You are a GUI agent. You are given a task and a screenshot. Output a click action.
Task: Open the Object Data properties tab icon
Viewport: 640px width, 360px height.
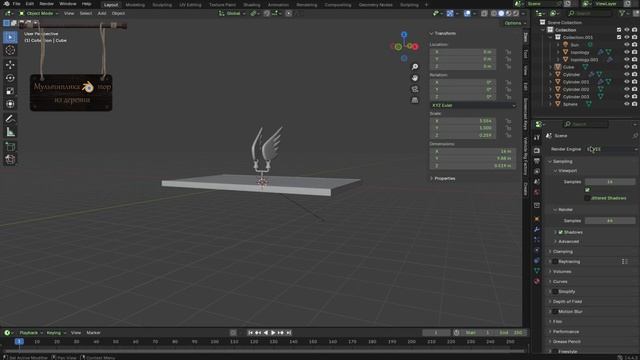coord(537,271)
